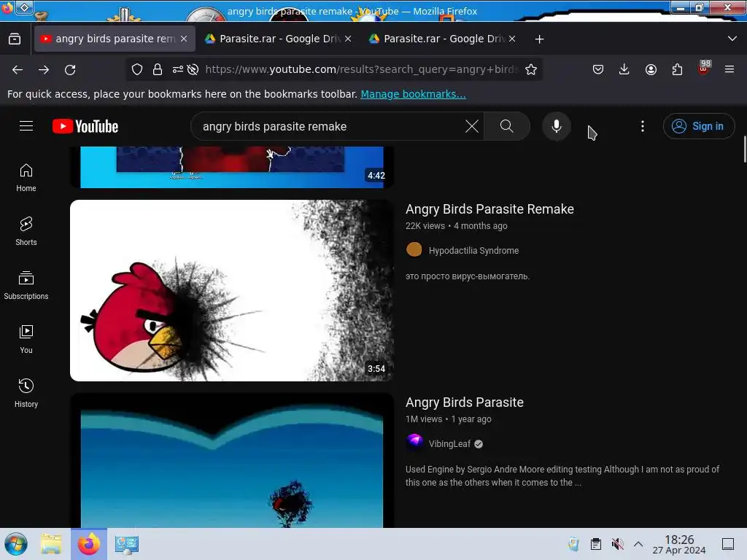Reload the current page
The width and height of the screenshot is (747, 560).
tap(70, 69)
